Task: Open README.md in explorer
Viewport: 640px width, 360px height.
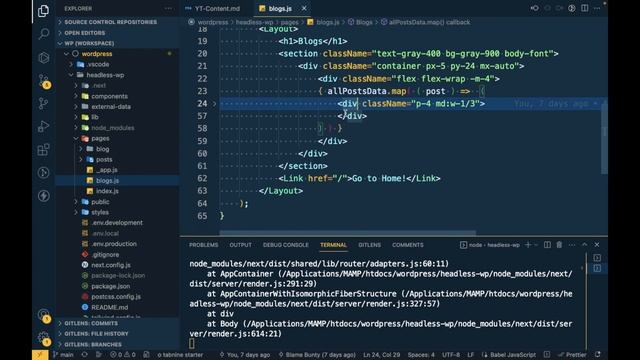Action: [118, 307]
